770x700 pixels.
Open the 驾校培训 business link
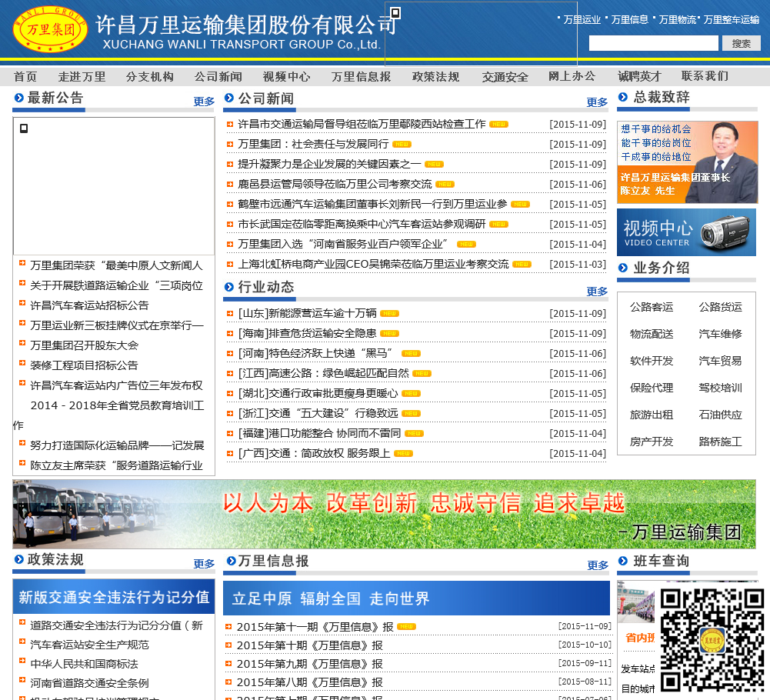[x=721, y=388]
